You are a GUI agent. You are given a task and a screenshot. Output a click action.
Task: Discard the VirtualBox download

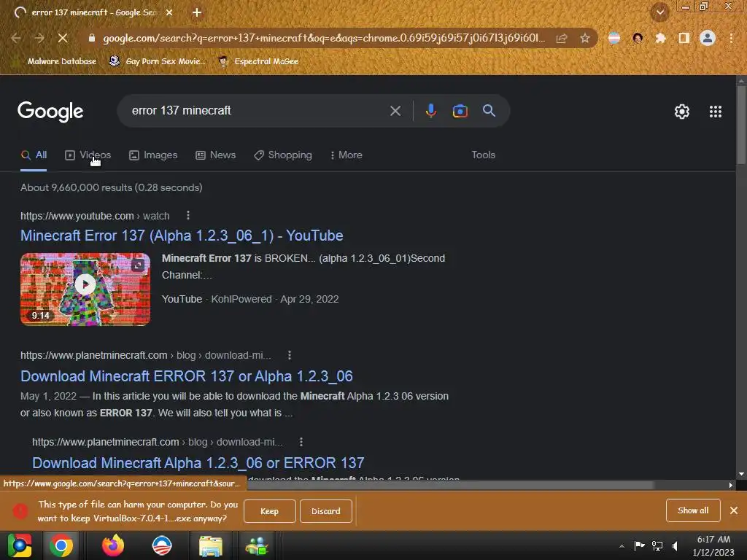(x=326, y=511)
